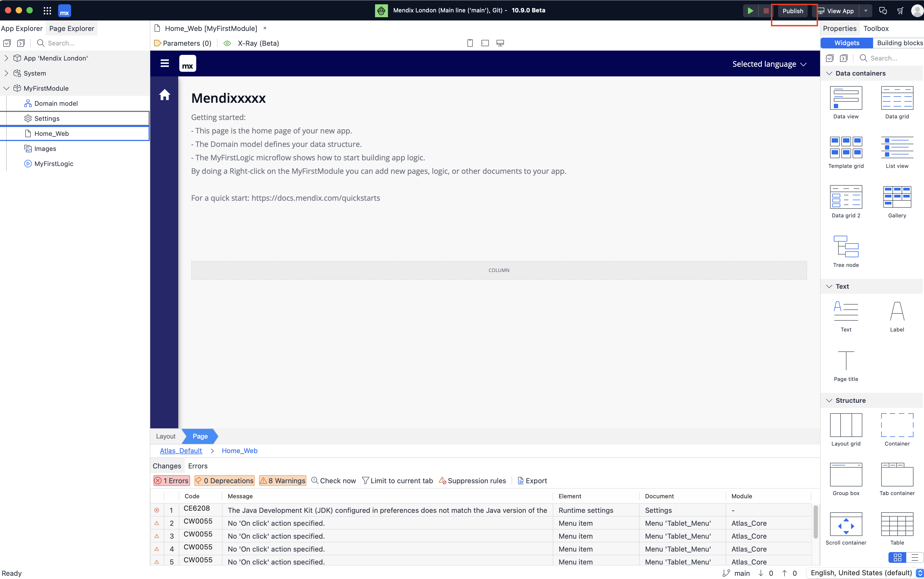Toggle X-Ray (Beta) view mode
924x579 pixels.
tap(252, 43)
